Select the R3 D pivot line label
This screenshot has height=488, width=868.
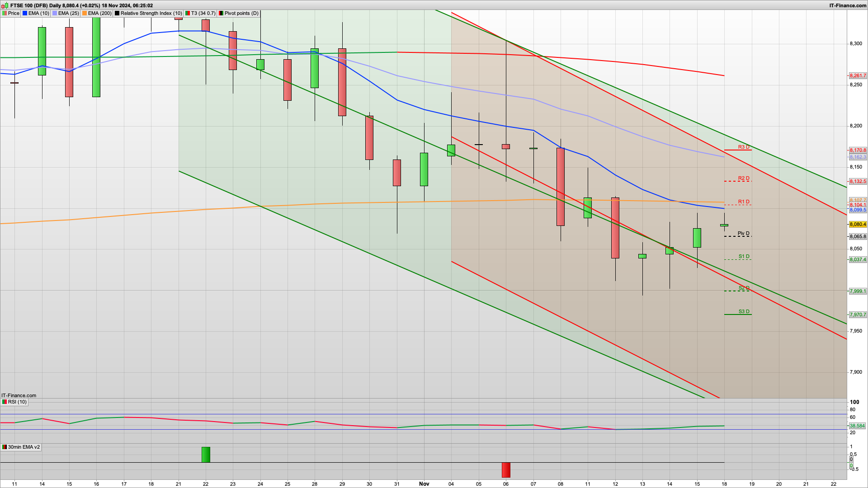[744, 147]
